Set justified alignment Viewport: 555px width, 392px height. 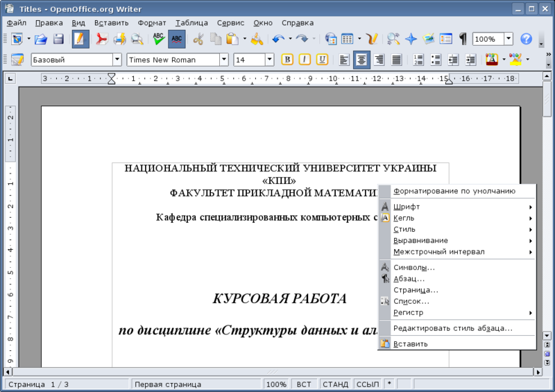(396, 60)
